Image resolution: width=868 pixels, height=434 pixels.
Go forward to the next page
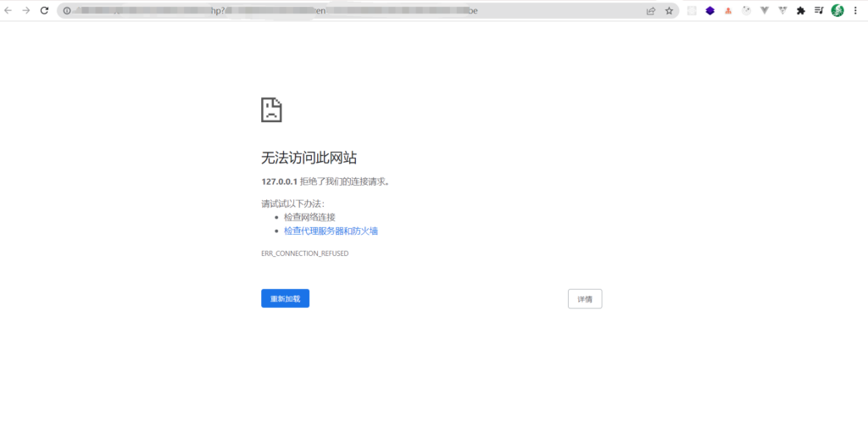pyautogui.click(x=26, y=10)
